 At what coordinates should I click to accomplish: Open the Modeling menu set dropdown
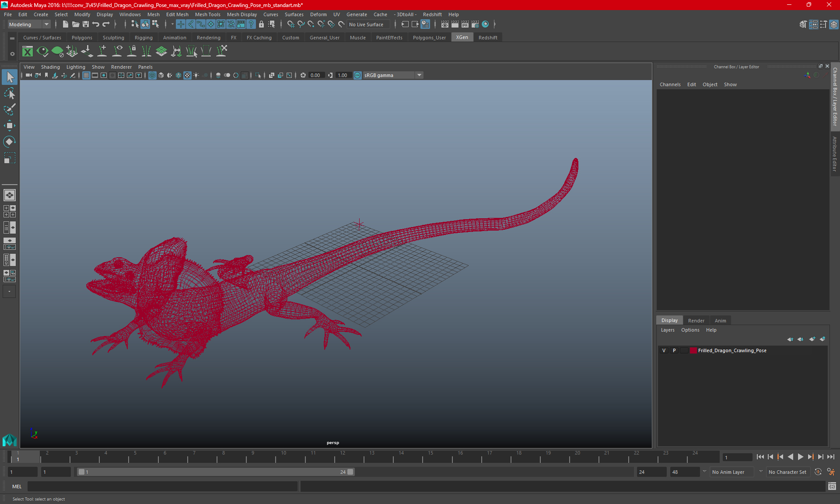(29, 24)
